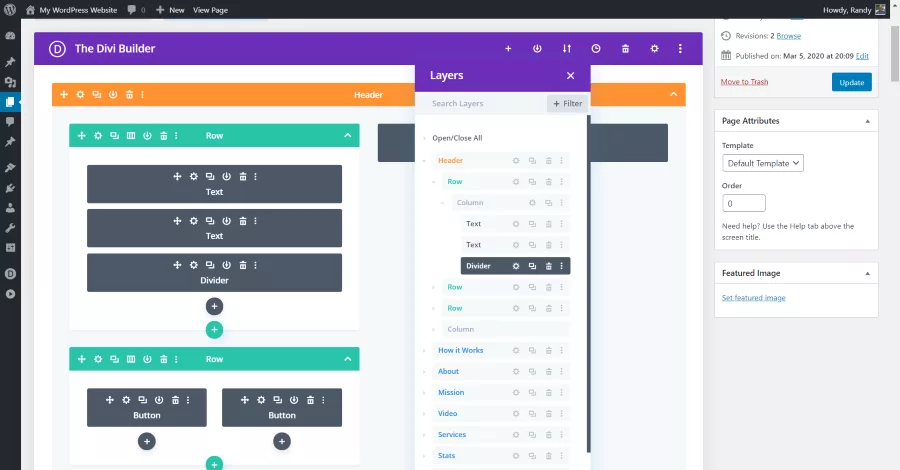Open settings of first Text module

[193, 177]
